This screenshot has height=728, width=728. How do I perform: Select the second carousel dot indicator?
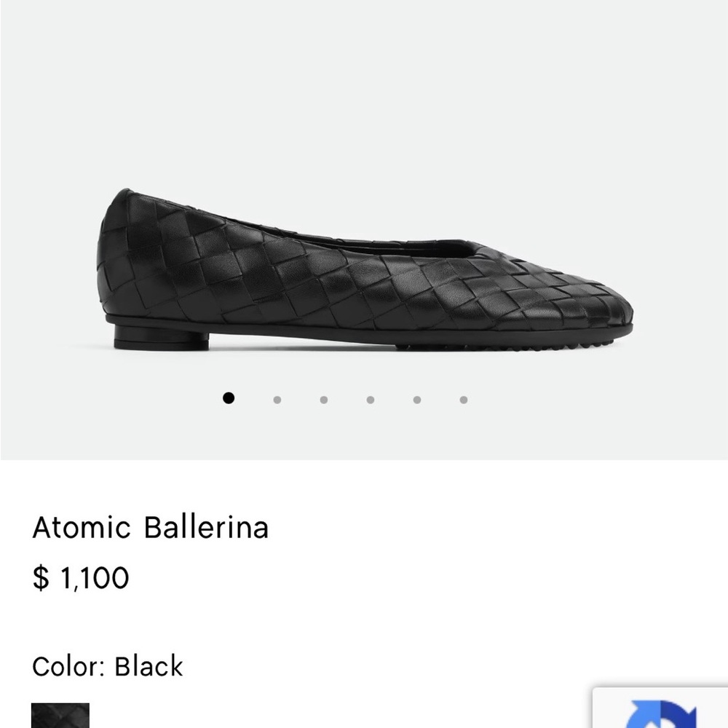click(x=277, y=398)
